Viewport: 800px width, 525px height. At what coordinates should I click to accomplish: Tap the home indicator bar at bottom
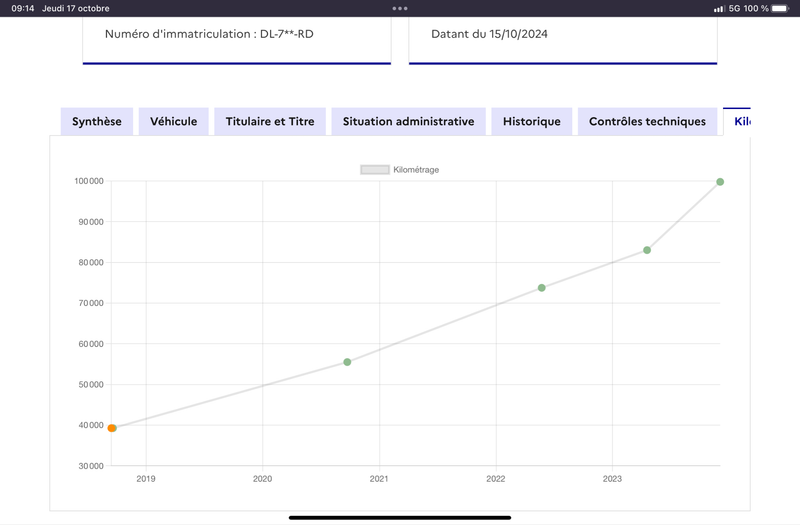(x=400, y=517)
